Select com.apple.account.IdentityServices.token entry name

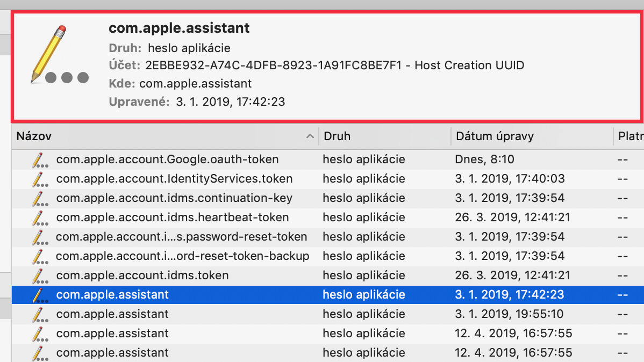click(x=174, y=178)
